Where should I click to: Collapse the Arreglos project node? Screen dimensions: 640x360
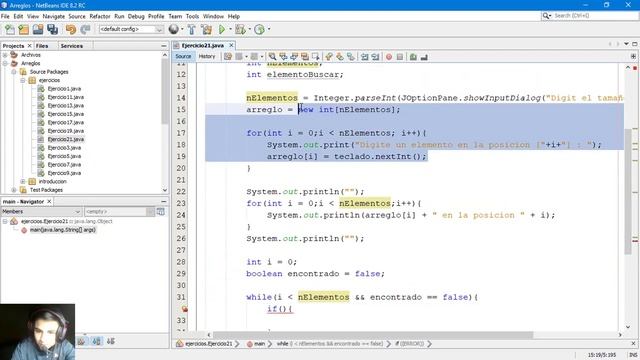click(5, 63)
